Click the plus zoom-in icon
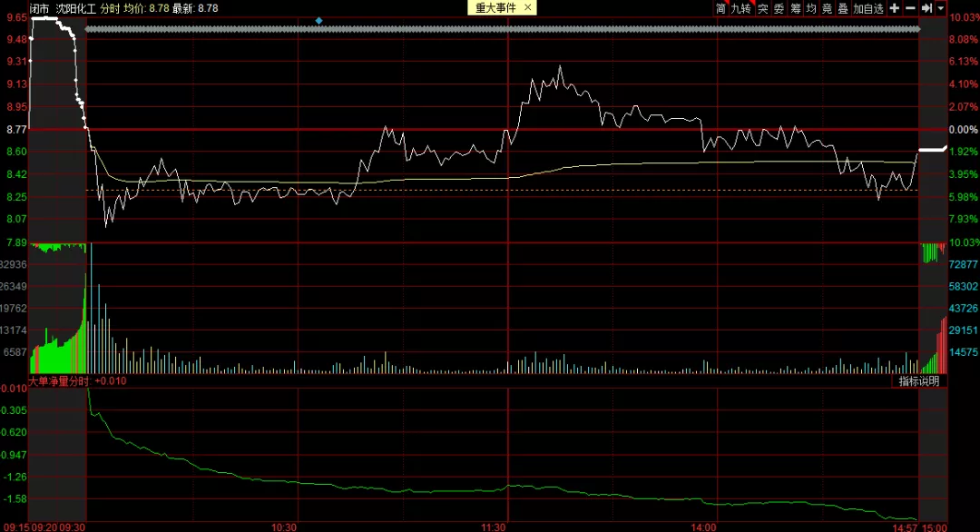This screenshot has height=532, width=980. pyautogui.click(x=895, y=8)
